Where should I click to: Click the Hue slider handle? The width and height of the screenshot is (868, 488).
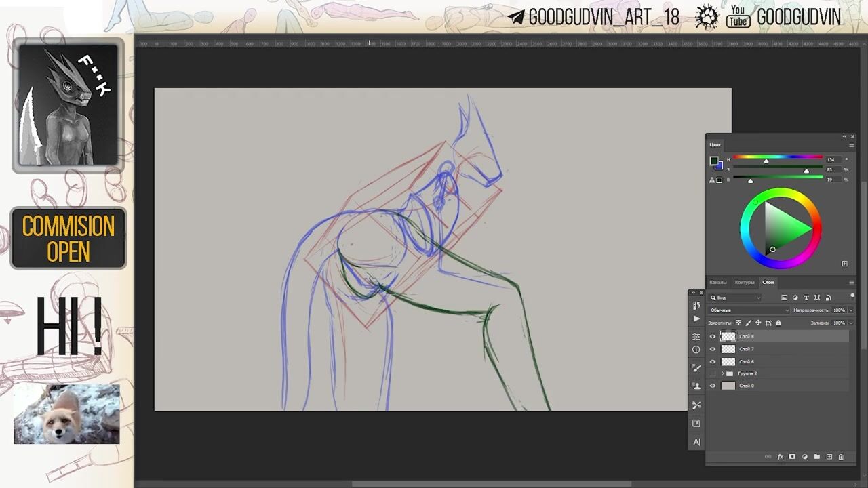(766, 161)
